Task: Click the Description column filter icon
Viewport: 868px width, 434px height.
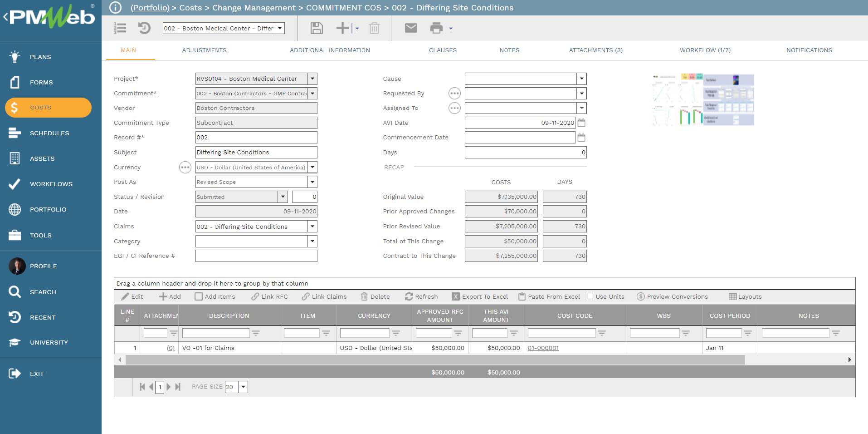Action: (256, 333)
